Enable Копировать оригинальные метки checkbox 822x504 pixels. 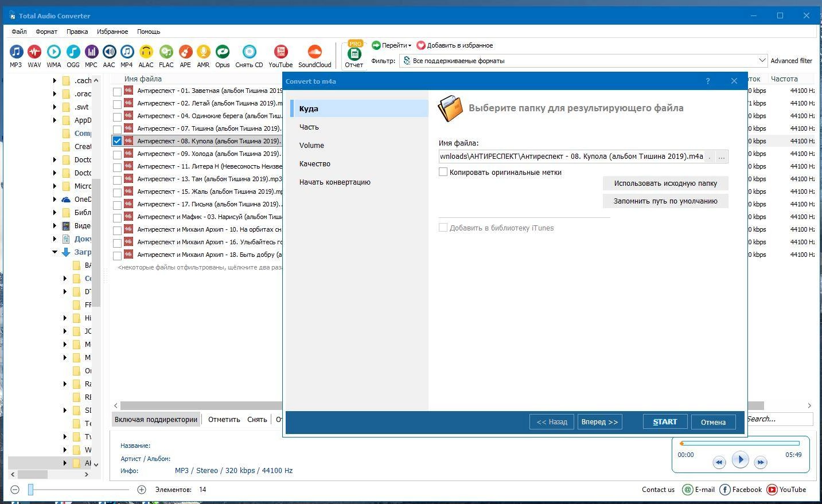[443, 172]
